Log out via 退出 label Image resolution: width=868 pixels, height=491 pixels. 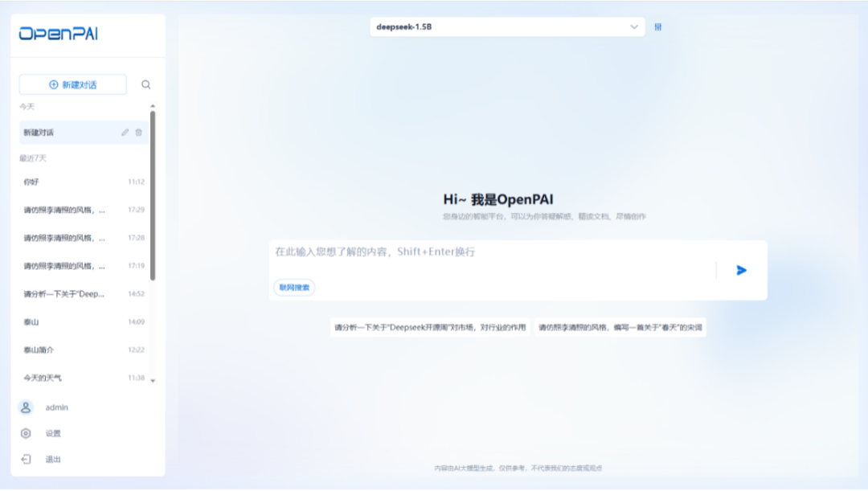(x=53, y=460)
